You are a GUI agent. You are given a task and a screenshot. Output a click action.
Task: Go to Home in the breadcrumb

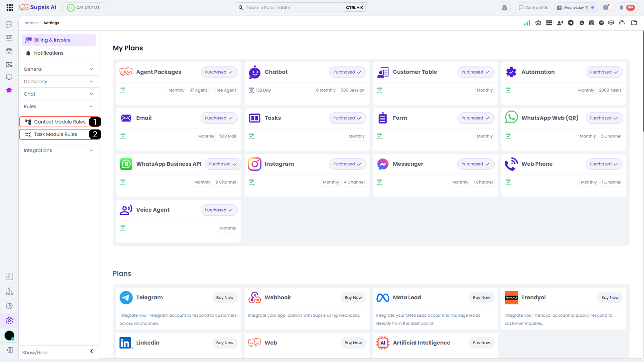pos(30,23)
